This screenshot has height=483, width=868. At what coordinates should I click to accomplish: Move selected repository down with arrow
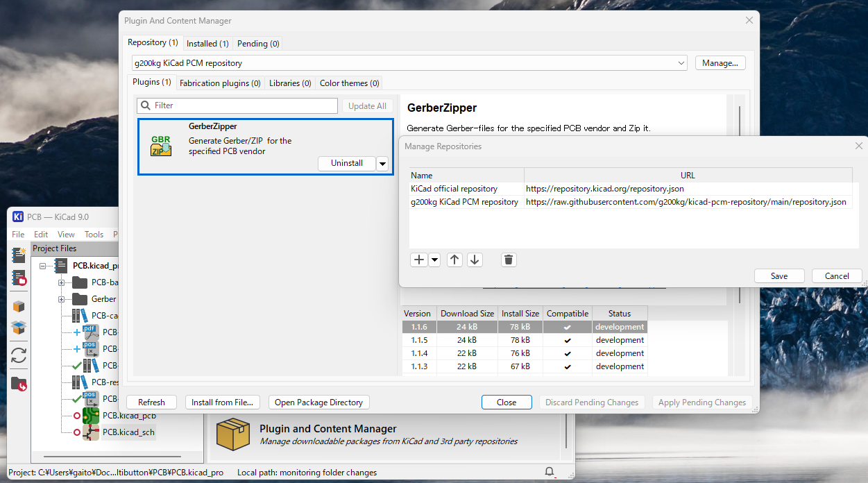coord(475,260)
